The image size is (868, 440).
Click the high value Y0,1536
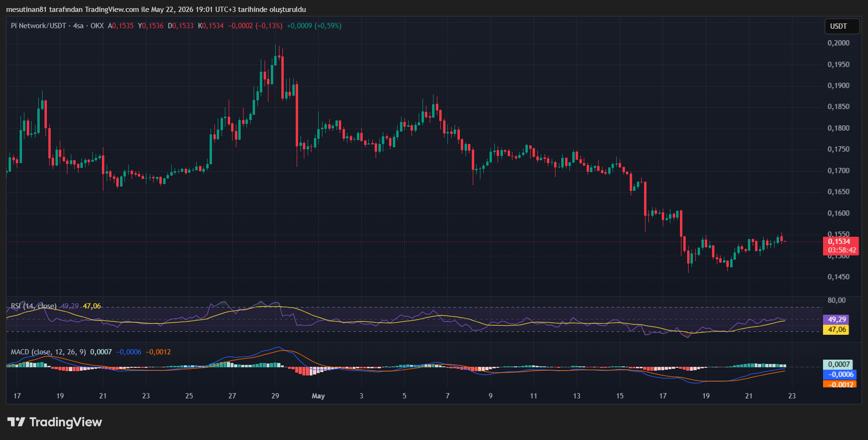151,26
